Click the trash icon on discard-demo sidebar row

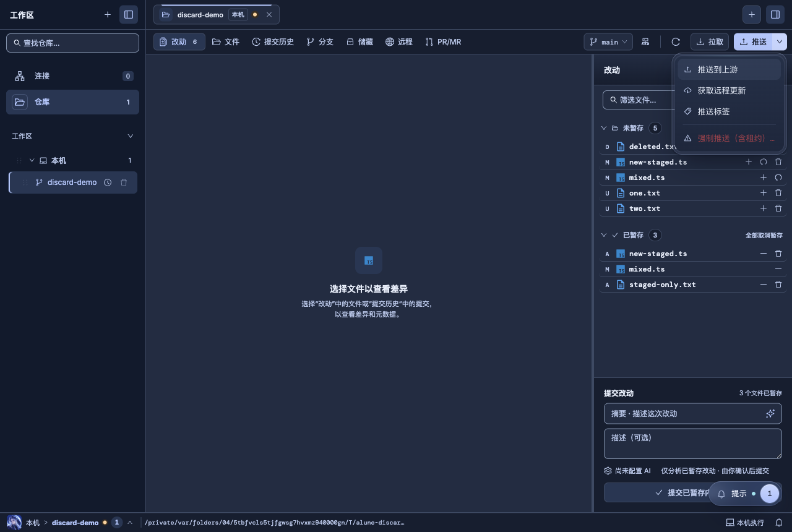(124, 182)
